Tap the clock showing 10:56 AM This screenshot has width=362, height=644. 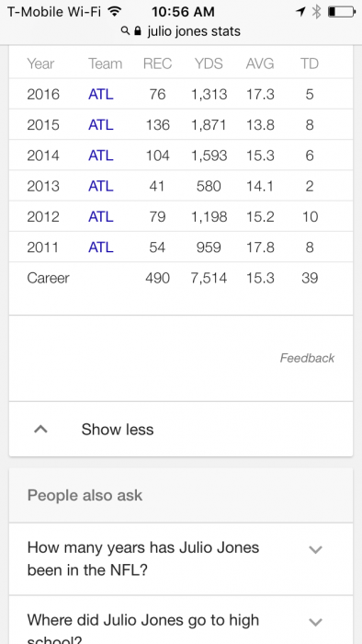tap(183, 12)
